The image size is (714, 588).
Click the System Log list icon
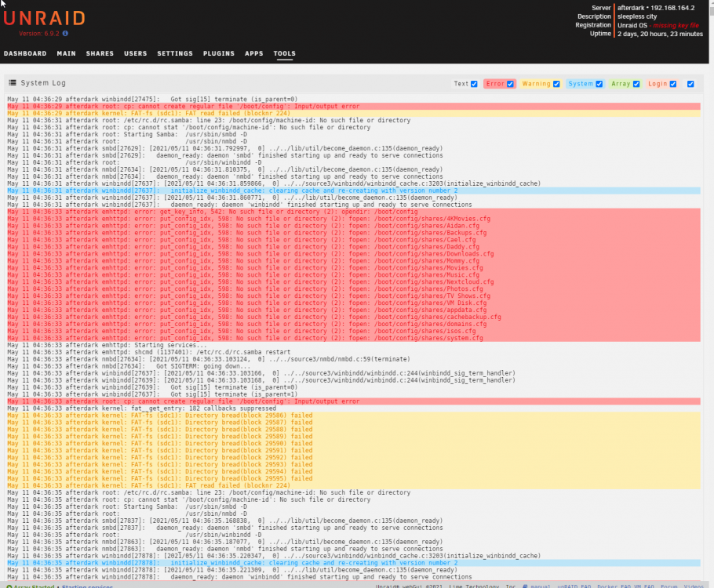coord(13,83)
